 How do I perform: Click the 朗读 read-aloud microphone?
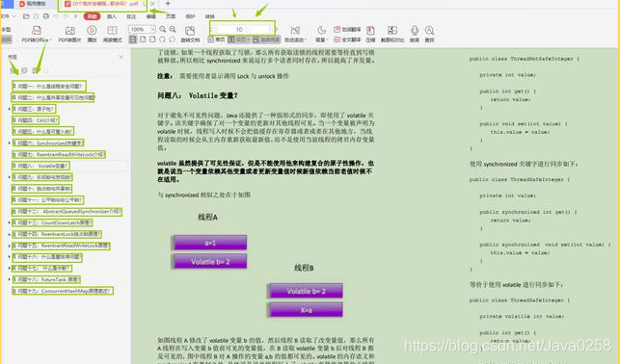(415, 34)
